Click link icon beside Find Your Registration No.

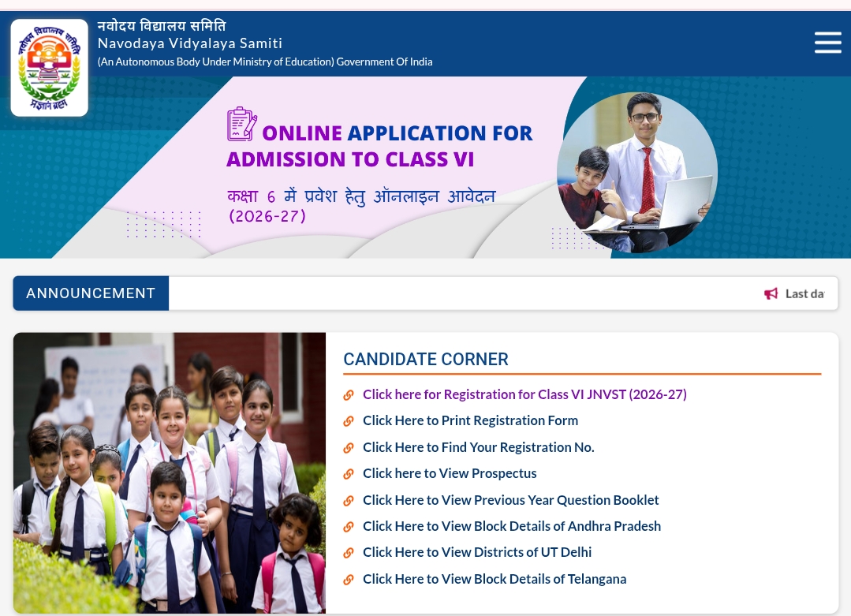point(349,448)
